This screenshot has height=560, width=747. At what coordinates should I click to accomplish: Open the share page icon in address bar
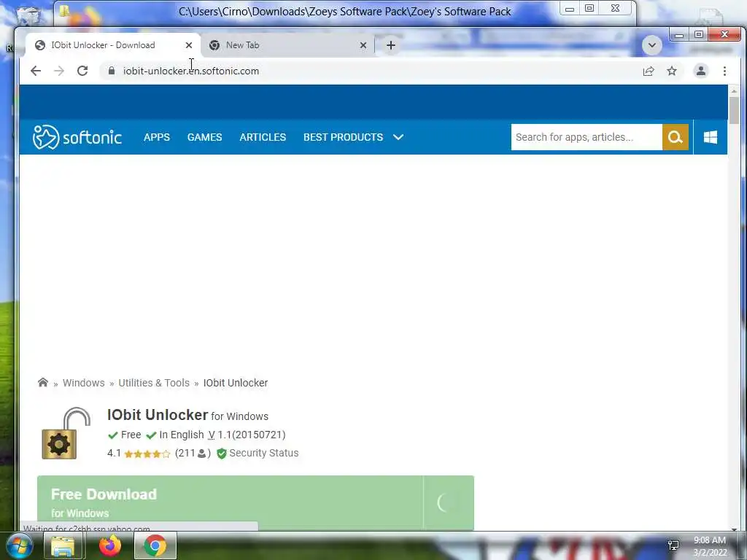(649, 71)
